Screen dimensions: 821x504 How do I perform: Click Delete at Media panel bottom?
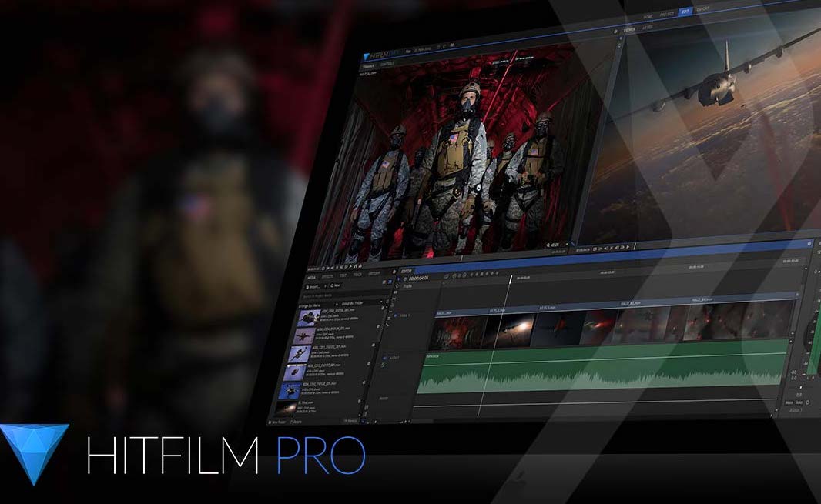point(297,422)
